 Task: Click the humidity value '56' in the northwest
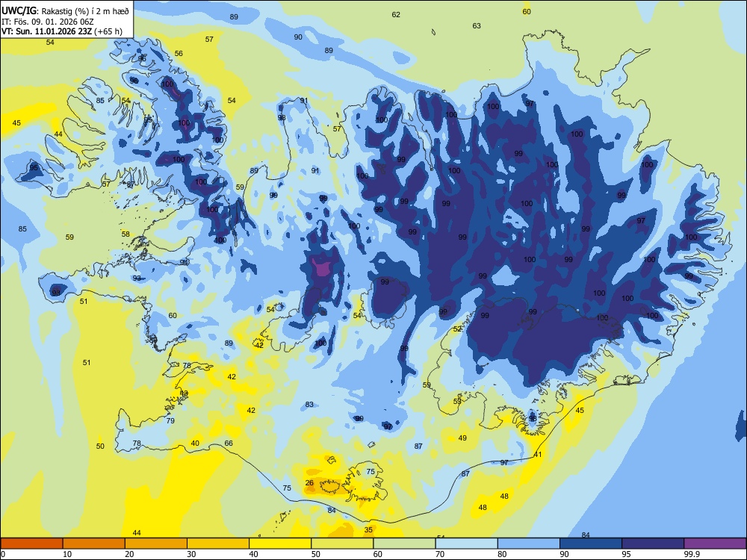pyautogui.click(x=179, y=53)
